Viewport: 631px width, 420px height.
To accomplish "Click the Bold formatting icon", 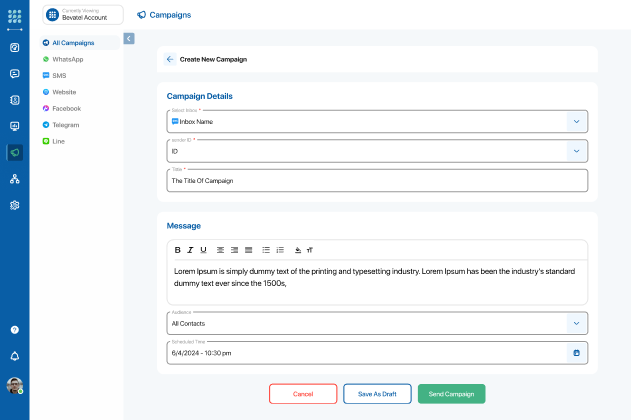I will tap(178, 250).
